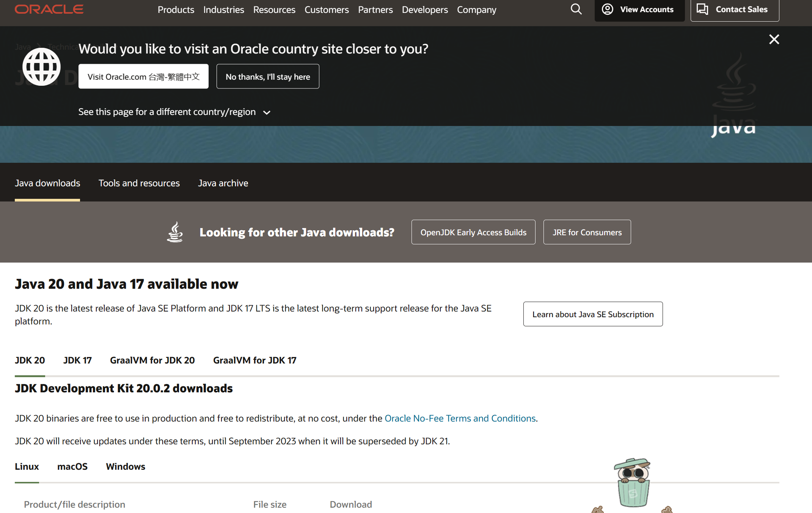The height and width of the screenshot is (513, 812).
Task: Select the JDK 17 tab
Action: click(77, 360)
